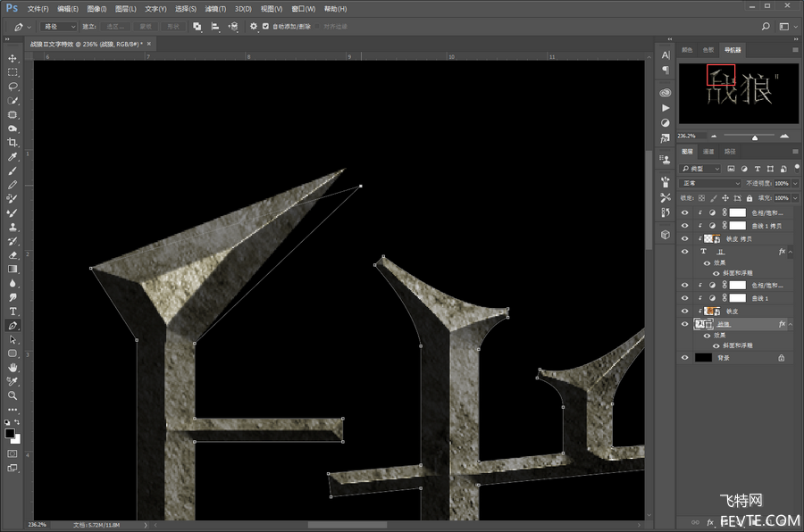The height and width of the screenshot is (532, 804).
Task: Hide the 战狼 layer eye
Action: pyautogui.click(x=685, y=324)
